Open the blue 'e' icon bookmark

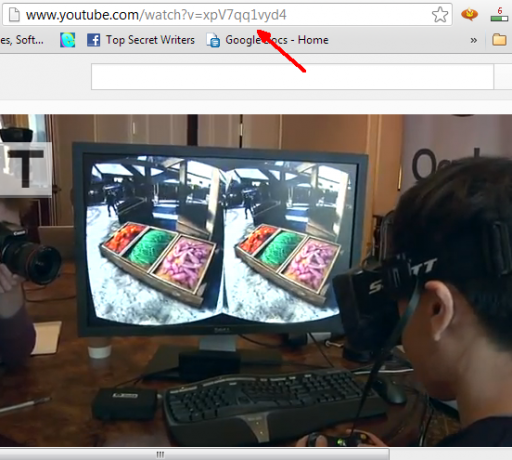tap(68, 40)
